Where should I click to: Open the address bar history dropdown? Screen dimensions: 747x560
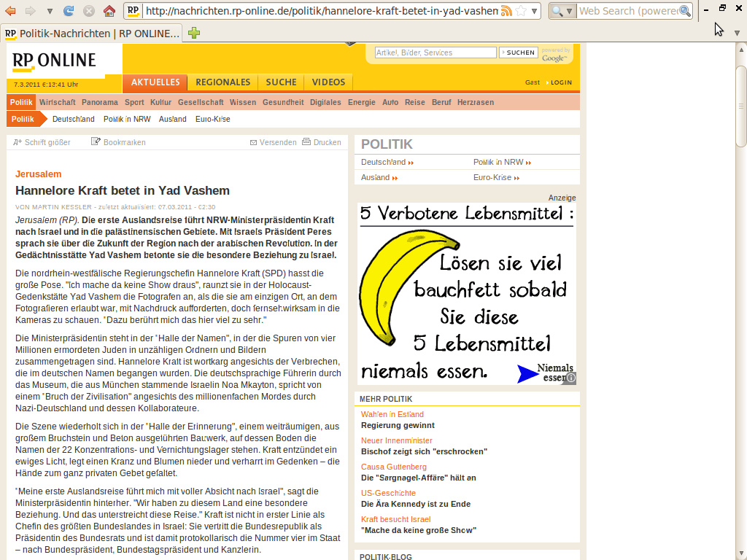[535, 11]
